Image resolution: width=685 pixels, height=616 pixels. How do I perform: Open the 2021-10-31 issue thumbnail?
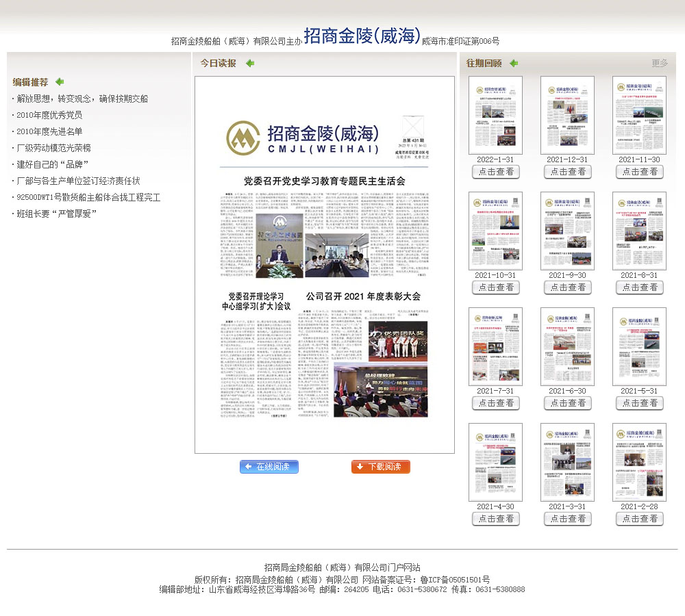click(x=495, y=231)
